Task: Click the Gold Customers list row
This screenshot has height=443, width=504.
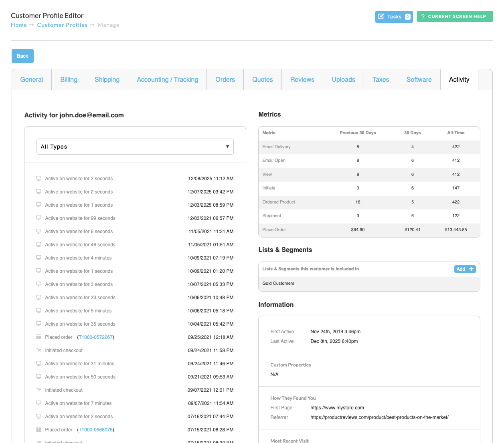Action: tap(369, 284)
